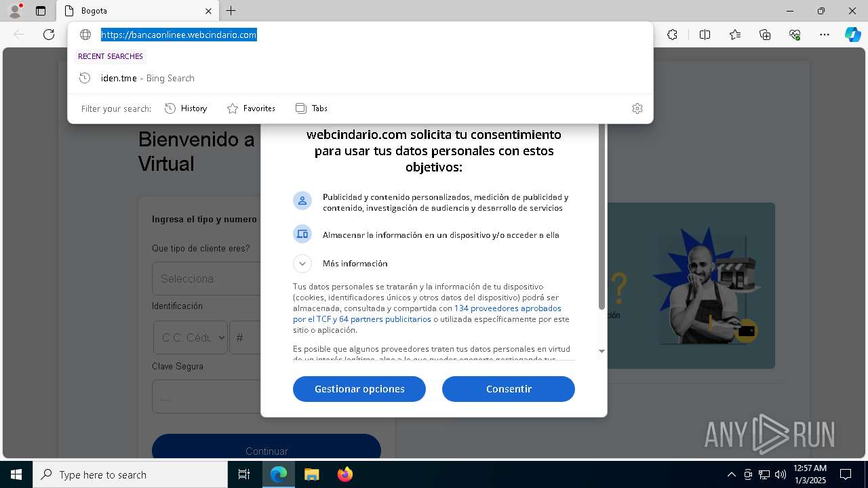Open File Explorer on taskbar
The width and height of the screenshot is (868, 488).
pyautogui.click(x=311, y=474)
